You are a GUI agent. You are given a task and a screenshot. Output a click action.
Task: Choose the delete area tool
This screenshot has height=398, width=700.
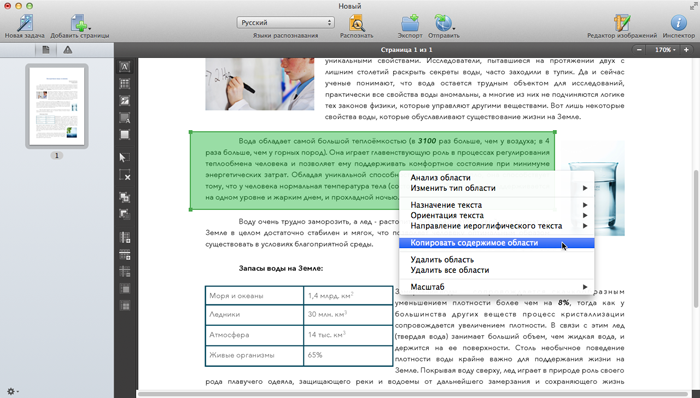pyautogui.click(x=125, y=175)
